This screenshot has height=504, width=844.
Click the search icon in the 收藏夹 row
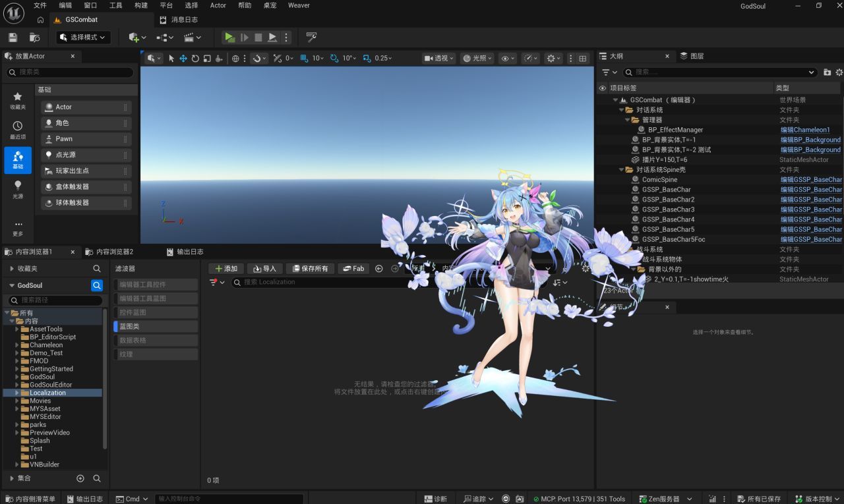click(x=97, y=269)
